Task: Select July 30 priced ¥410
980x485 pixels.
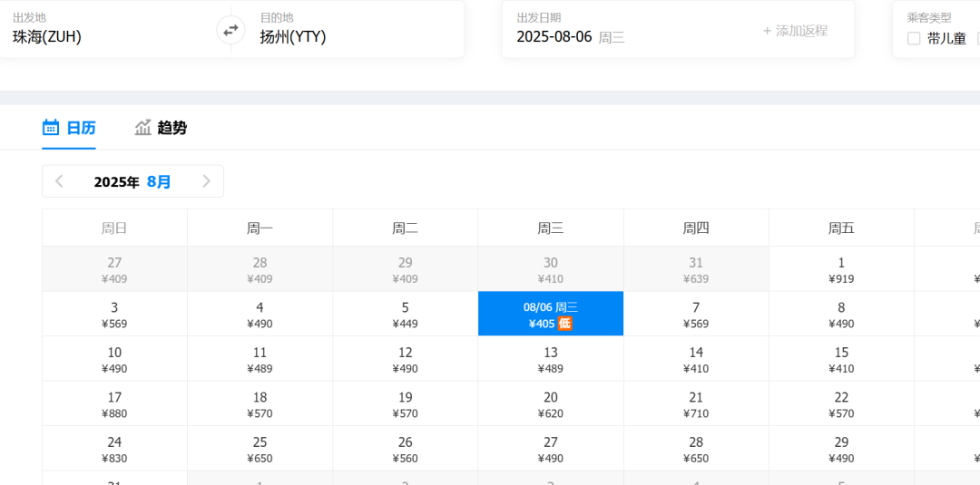Action: (x=551, y=269)
